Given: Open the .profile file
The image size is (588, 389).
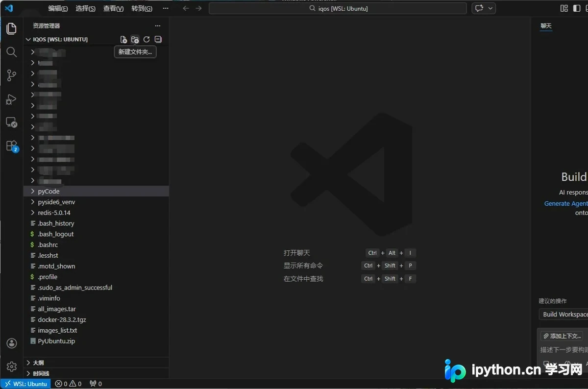Looking at the screenshot, I should tap(96, 277).
